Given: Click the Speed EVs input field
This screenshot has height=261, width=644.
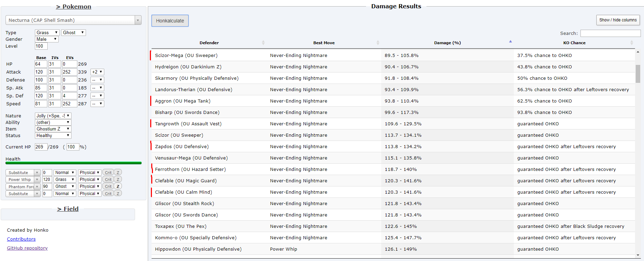Looking at the screenshot, I should [69, 104].
